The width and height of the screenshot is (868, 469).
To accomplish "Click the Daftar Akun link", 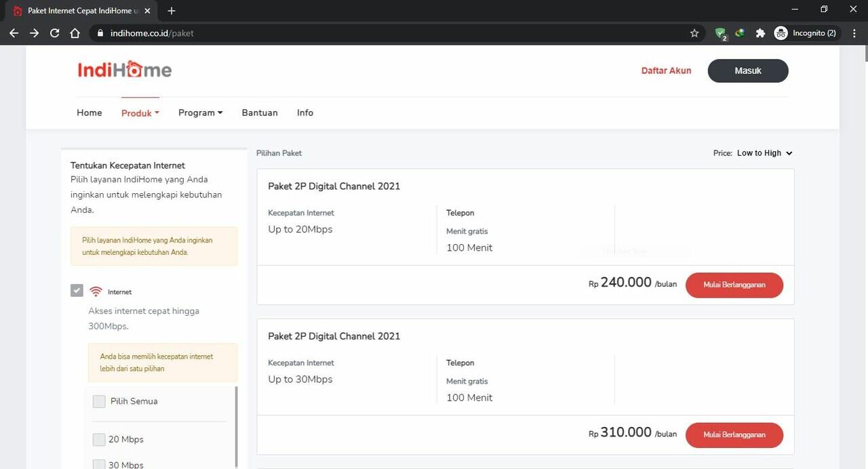I will (666, 70).
